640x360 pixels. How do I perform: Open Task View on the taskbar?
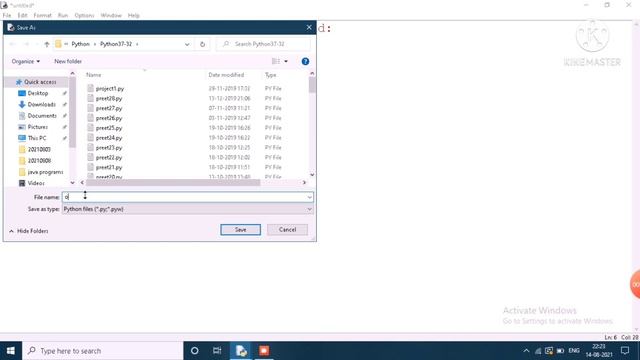point(217,351)
